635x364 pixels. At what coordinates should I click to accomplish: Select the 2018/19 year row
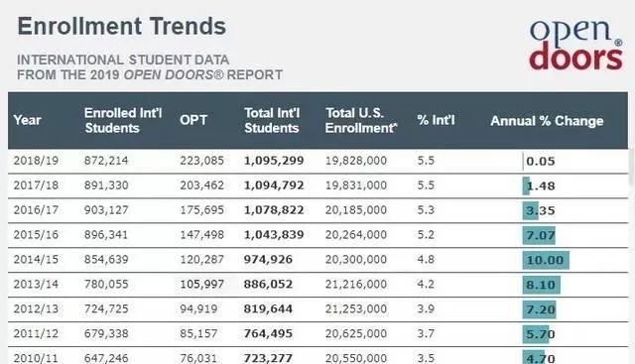317,161
